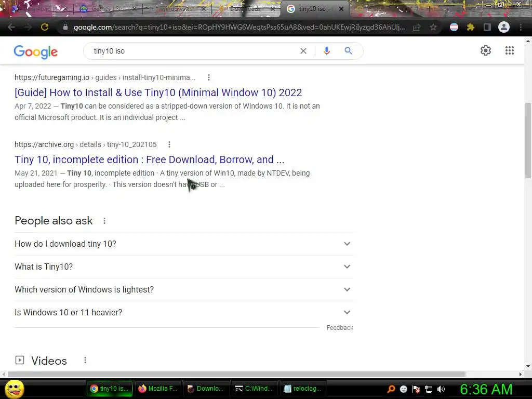This screenshot has width=532, height=399.
Task: Open Google quick settings gear
Action: (x=486, y=50)
